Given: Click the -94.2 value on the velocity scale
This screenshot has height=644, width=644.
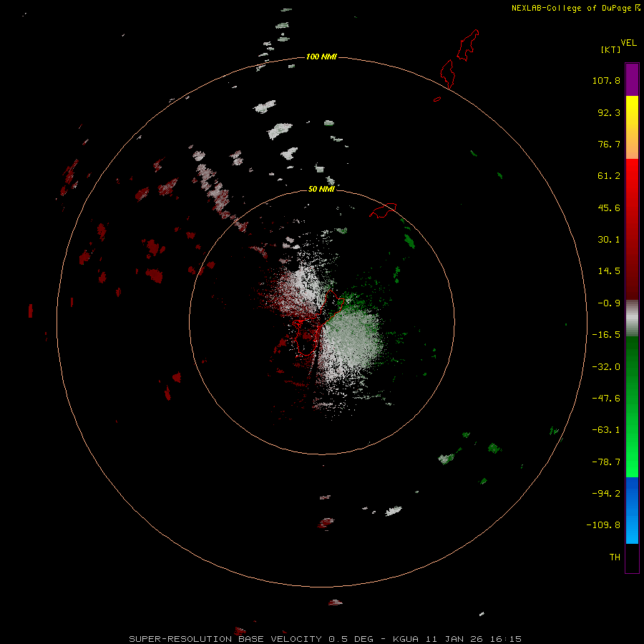Looking at the screenshot, I should [x=606, y=494].
